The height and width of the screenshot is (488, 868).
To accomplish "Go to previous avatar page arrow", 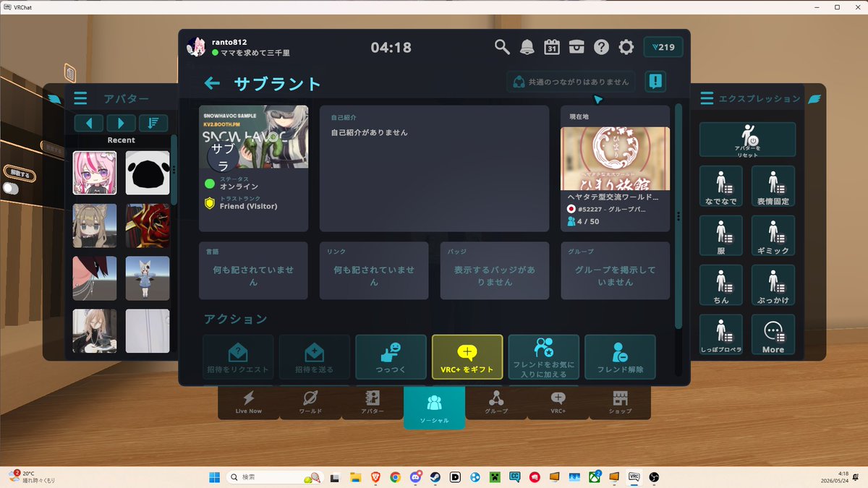I will [89, 123].
